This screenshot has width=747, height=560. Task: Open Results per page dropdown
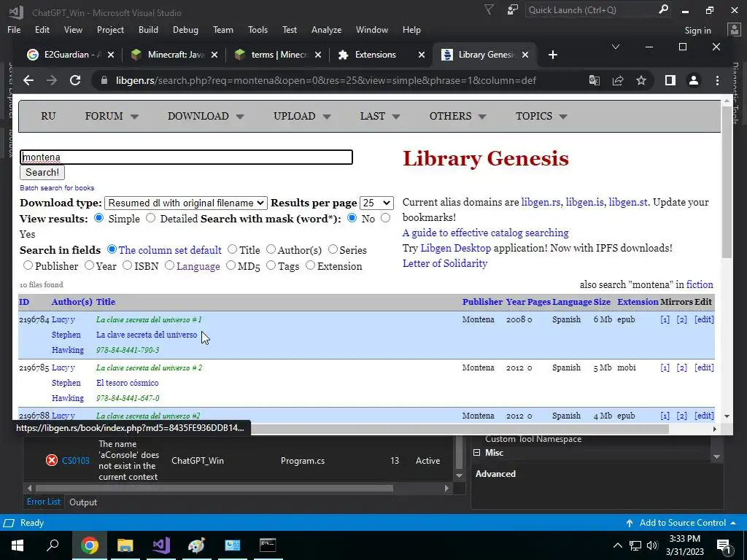click(376, 203)
